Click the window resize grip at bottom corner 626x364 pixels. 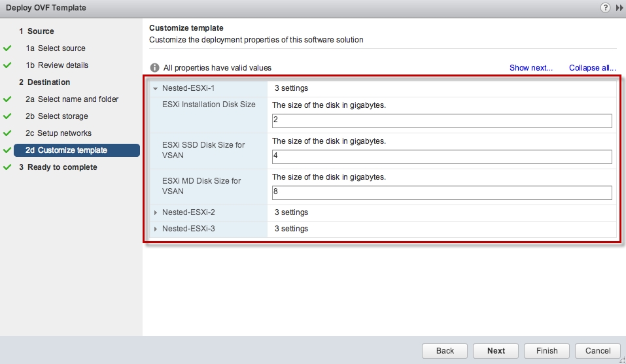pyautogui.click(x=621, y=360)
